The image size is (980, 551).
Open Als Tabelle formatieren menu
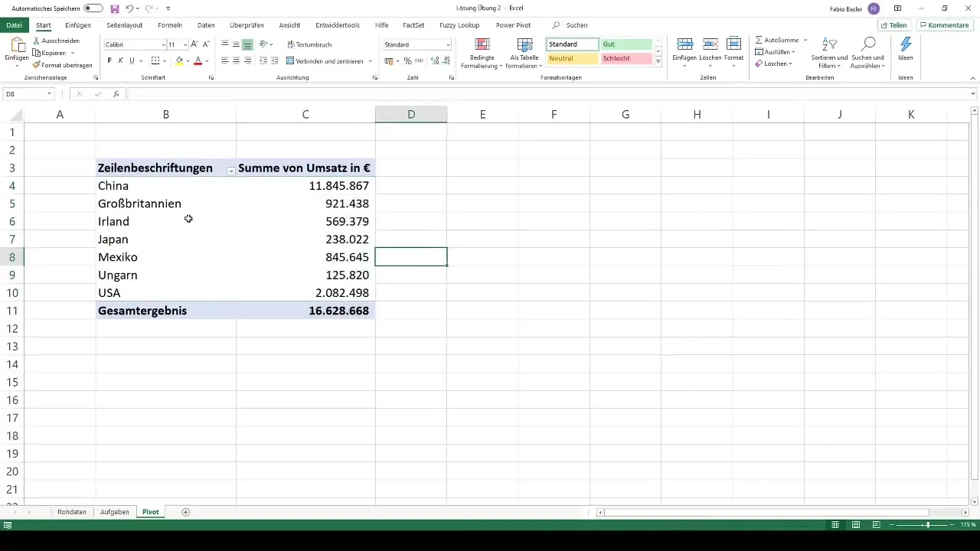524,53
